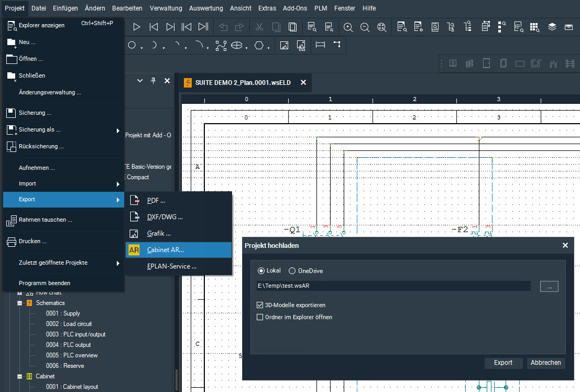Click the layers stack toolbar icon
Screen dimensions: 580x392
click(552, 27)
